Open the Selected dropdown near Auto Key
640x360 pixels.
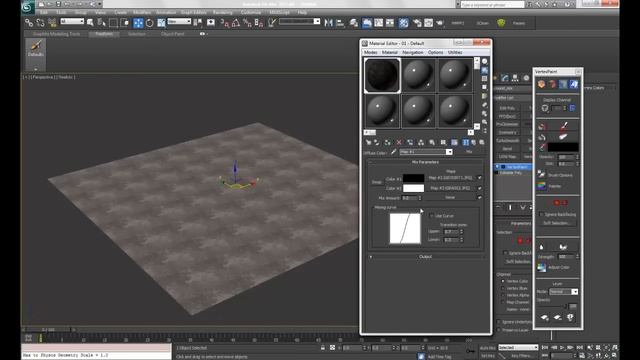click(518, 347)
